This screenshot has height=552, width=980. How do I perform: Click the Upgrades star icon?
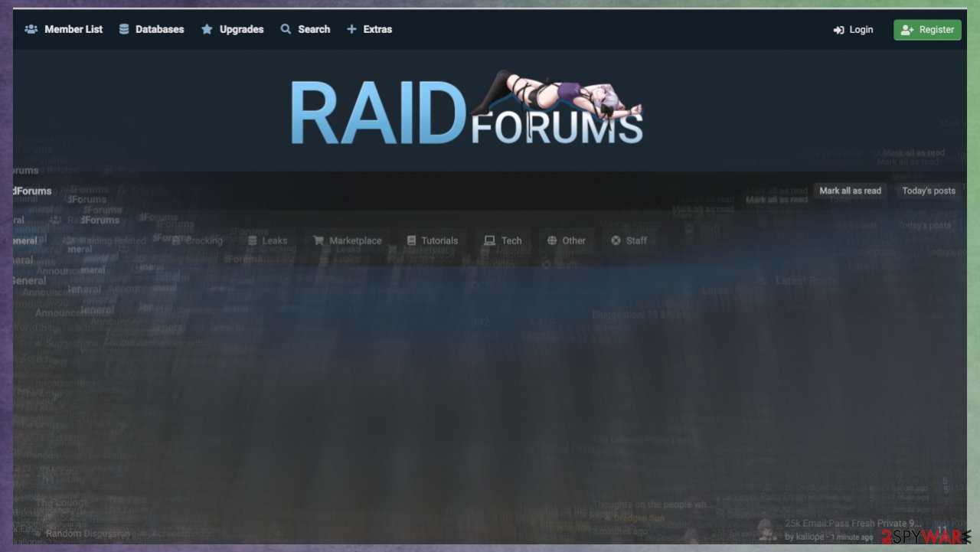point(207,29)
